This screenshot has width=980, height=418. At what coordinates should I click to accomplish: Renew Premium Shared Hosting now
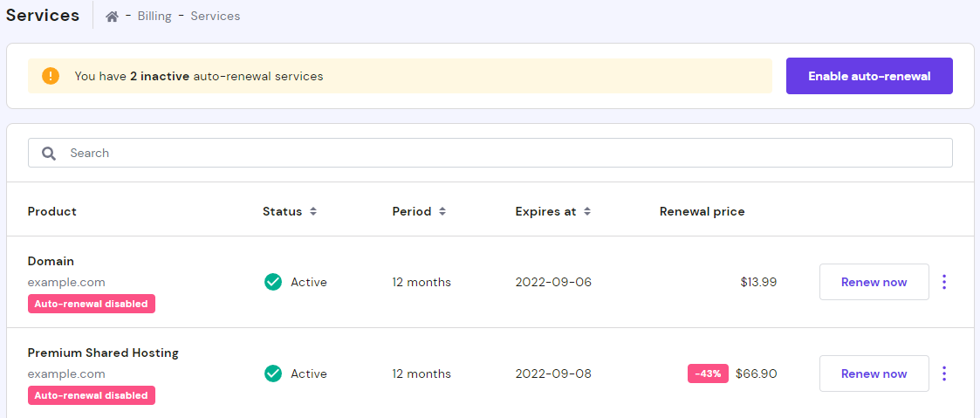click(x=874, y=373)
